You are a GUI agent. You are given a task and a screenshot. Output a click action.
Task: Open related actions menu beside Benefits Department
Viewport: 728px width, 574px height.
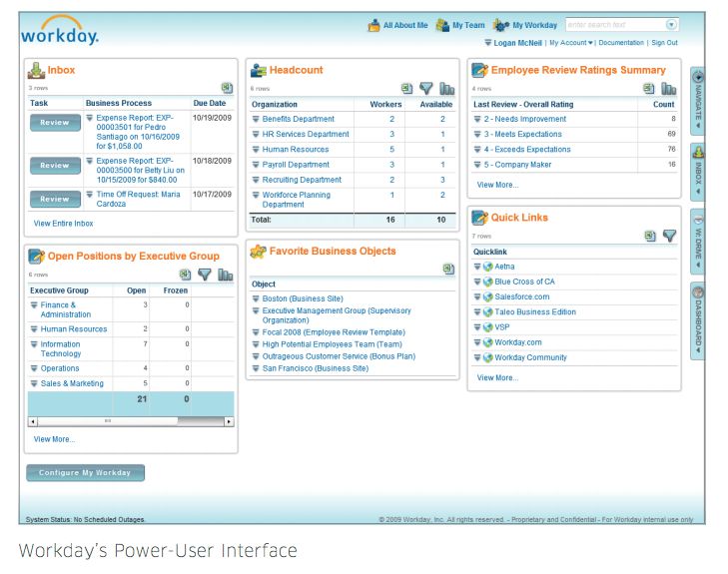tap(257, 119)
